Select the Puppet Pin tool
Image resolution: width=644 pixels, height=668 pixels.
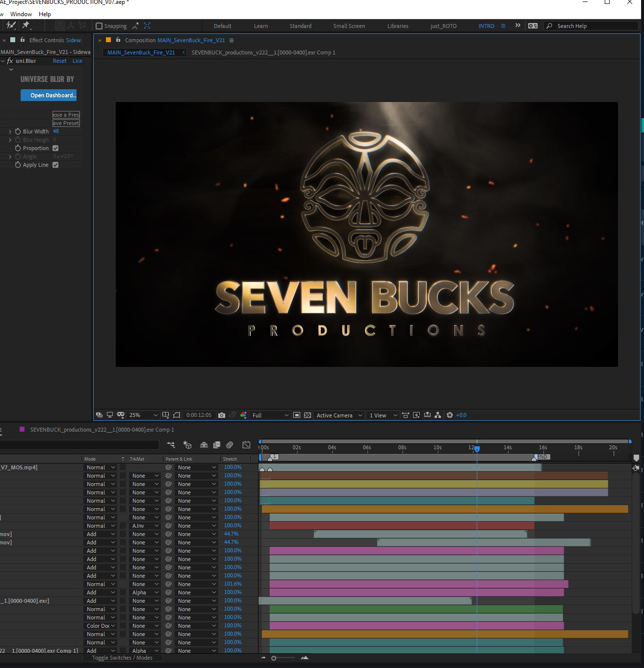(26, 26)
